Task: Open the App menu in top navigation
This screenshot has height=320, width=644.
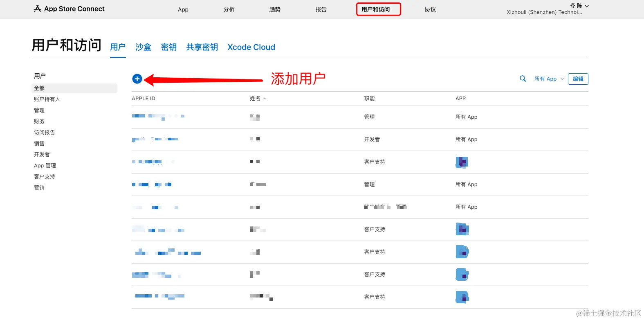Action: tap(183, 9)
